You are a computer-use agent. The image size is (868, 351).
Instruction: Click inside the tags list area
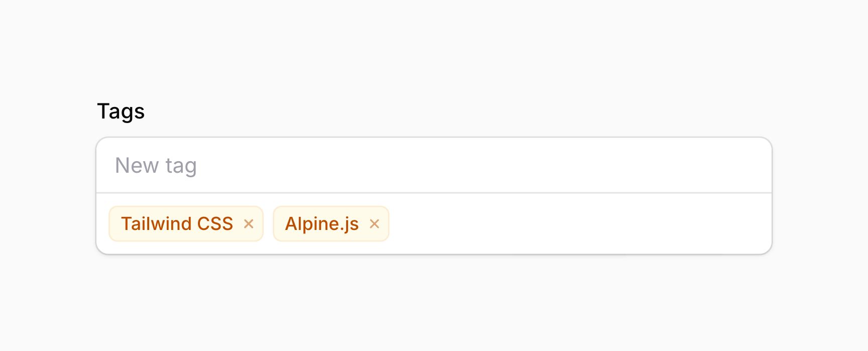502,224
